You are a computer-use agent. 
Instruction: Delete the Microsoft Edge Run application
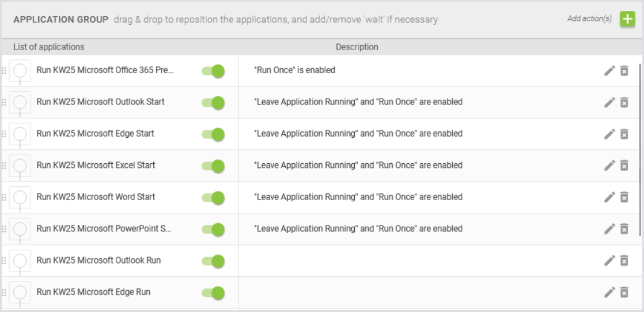click(624, 292)
